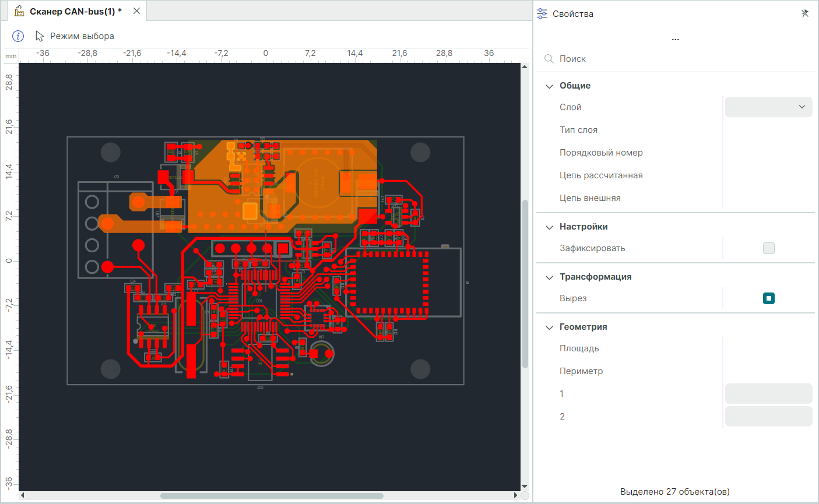Switch to the Сканер CAN-bus(1) tab
The image size is (819, 504).
tap(75, 11)
